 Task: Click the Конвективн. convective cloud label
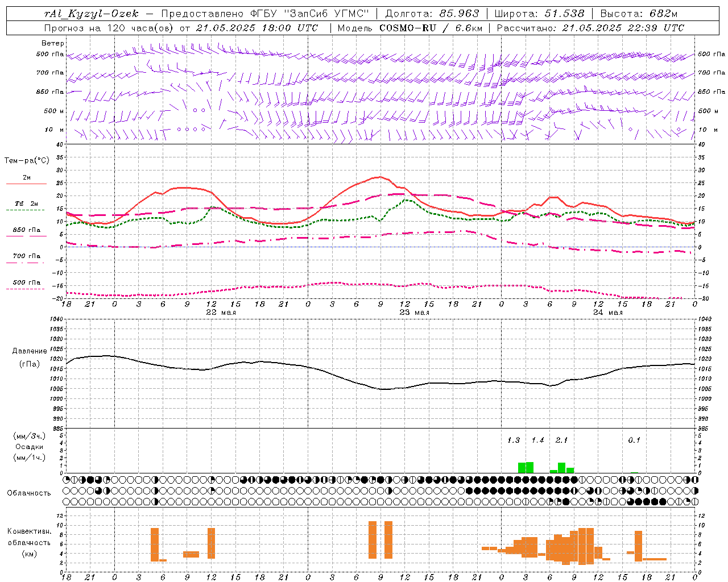[30, 531]
